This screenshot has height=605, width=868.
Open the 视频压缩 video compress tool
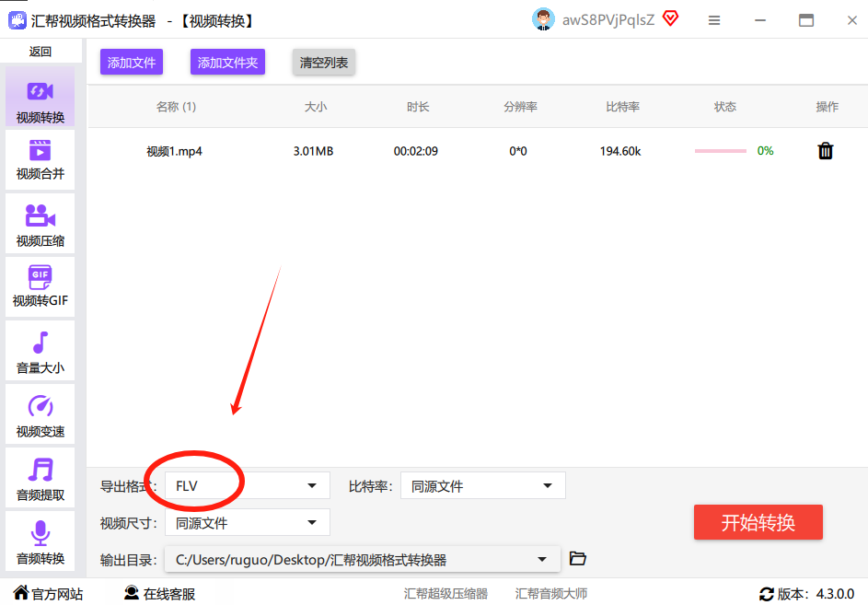coord(41,224)
